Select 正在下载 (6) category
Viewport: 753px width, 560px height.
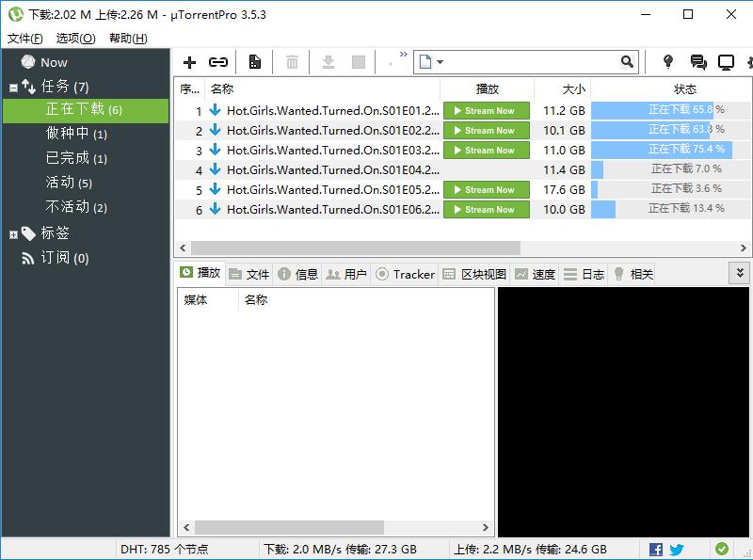click(x=86, y=109)
